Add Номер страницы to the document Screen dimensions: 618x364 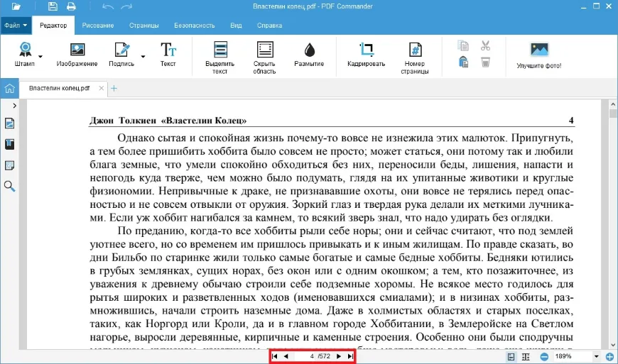tap(415, 58)
